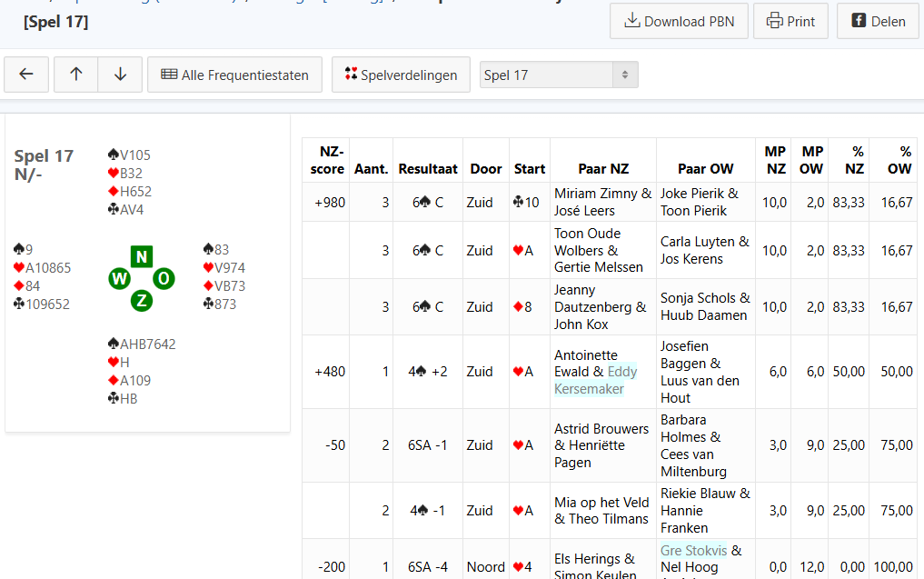Click the West (W) compass circle
Image resolution: width=924 pixels, height=579 pixels.
click(119, 278)
